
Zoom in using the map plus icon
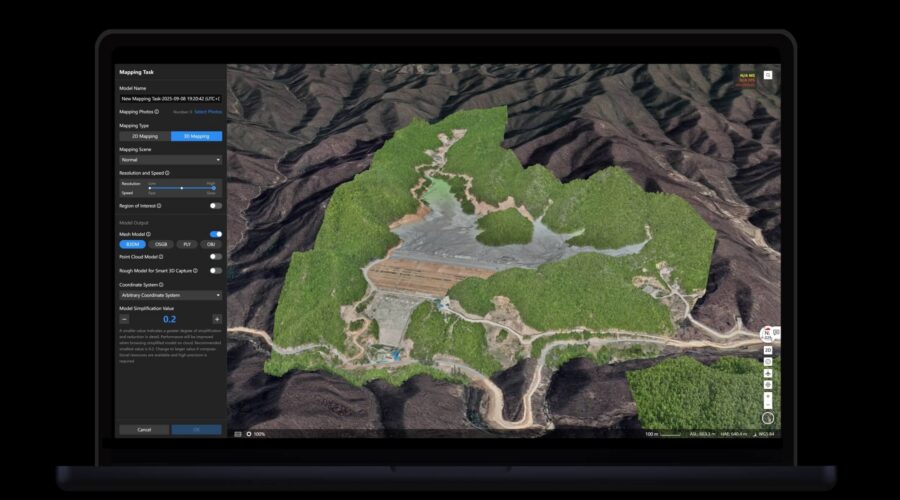[x=767, y=395]
